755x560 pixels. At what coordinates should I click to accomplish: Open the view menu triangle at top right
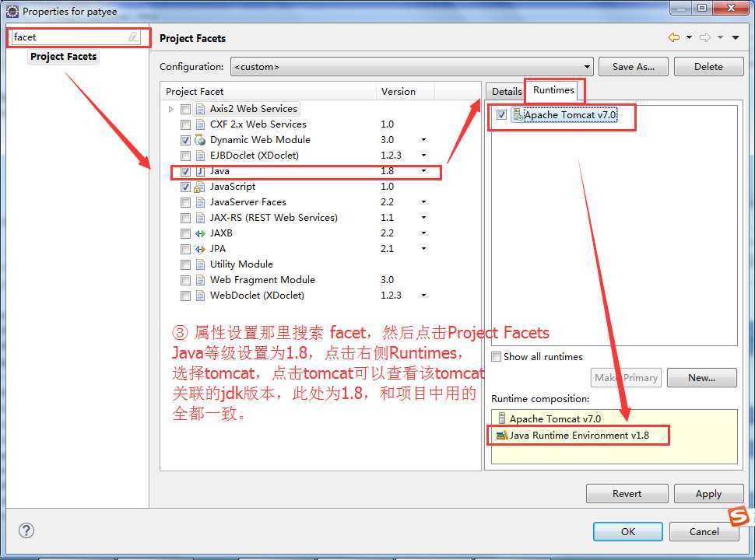click(x=736, y=37)
